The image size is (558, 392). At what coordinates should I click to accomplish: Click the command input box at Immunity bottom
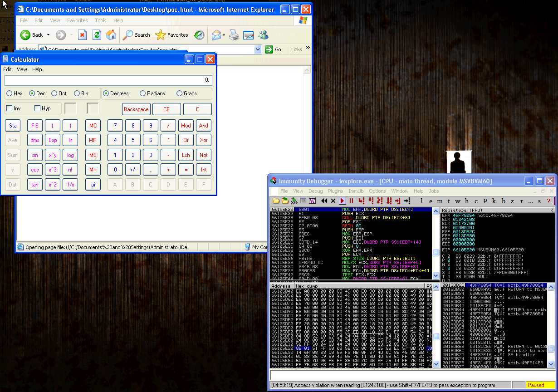[x=412, y=375]
